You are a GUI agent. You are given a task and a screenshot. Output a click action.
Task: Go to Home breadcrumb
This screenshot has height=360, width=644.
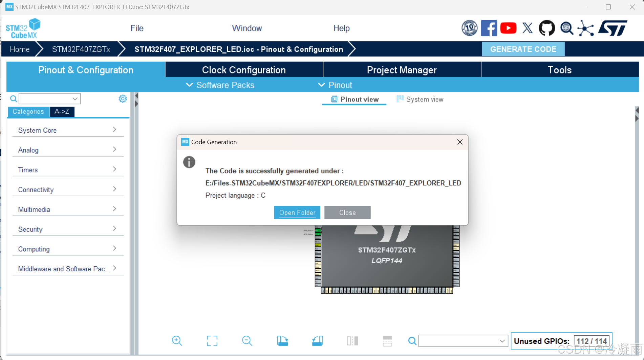tap(20, 49)
